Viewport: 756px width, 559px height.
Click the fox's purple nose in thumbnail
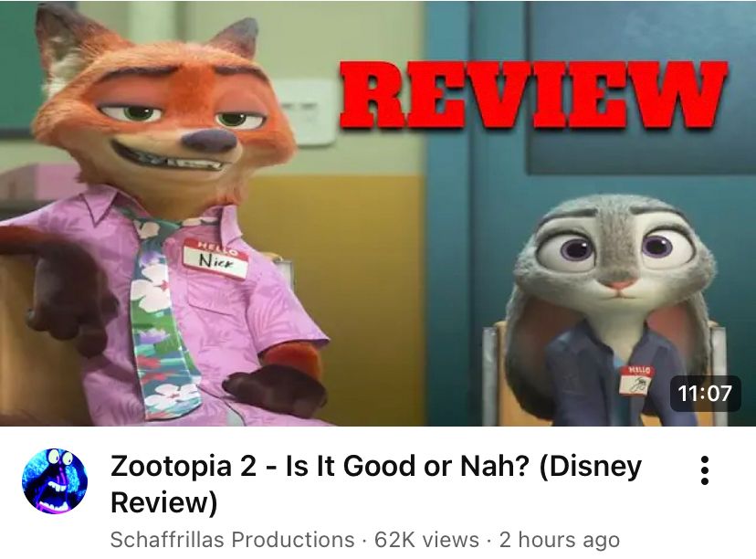pyautogui.click(x=211, y=140)
